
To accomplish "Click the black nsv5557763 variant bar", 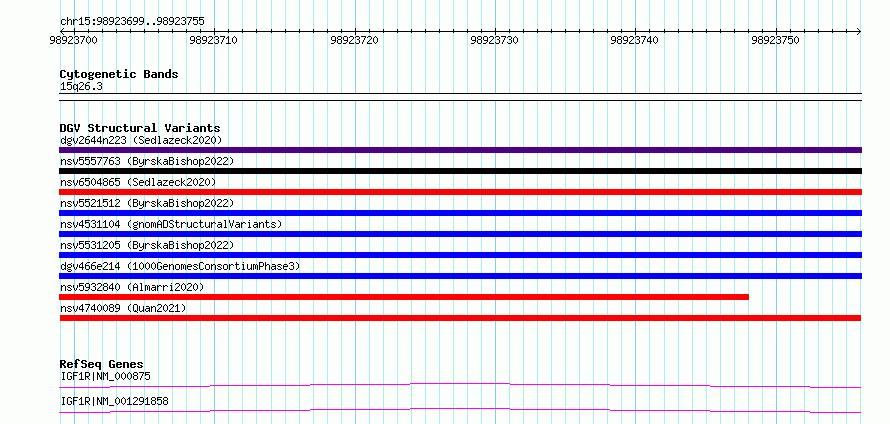I will click(x=460, y=171).
